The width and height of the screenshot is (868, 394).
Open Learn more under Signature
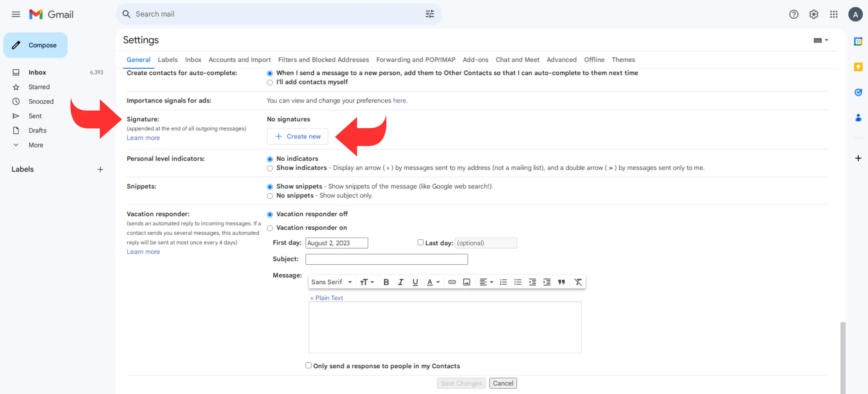[x=143, y=138]
